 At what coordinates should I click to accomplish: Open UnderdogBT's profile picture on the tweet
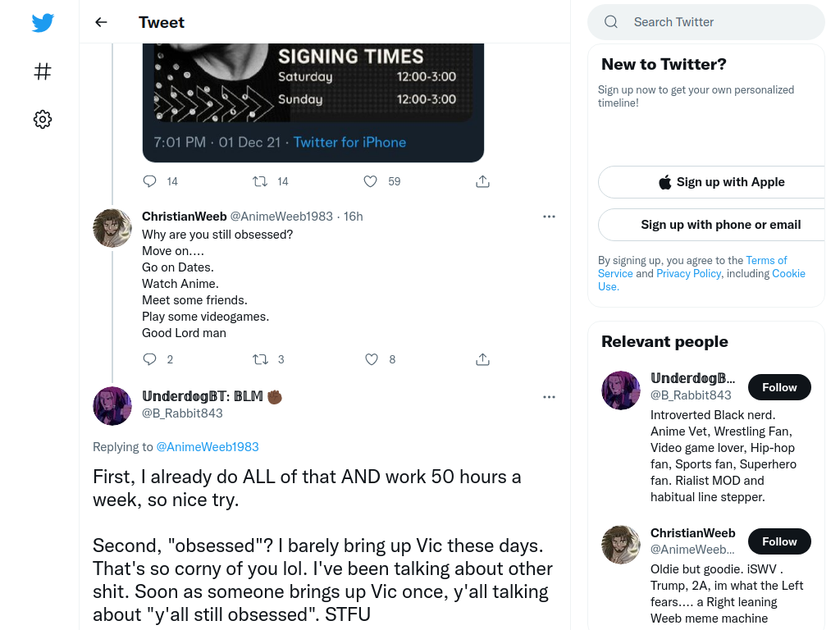point(112,406)
